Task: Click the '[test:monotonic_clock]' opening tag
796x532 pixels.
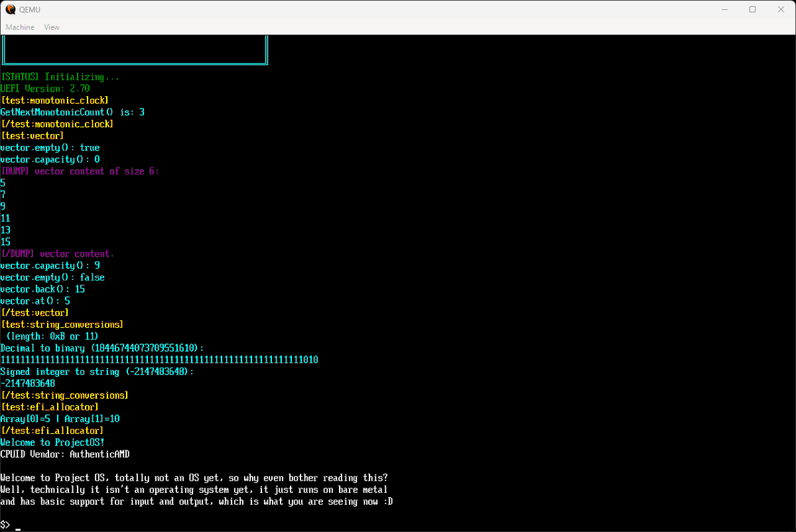Action: 55,100
